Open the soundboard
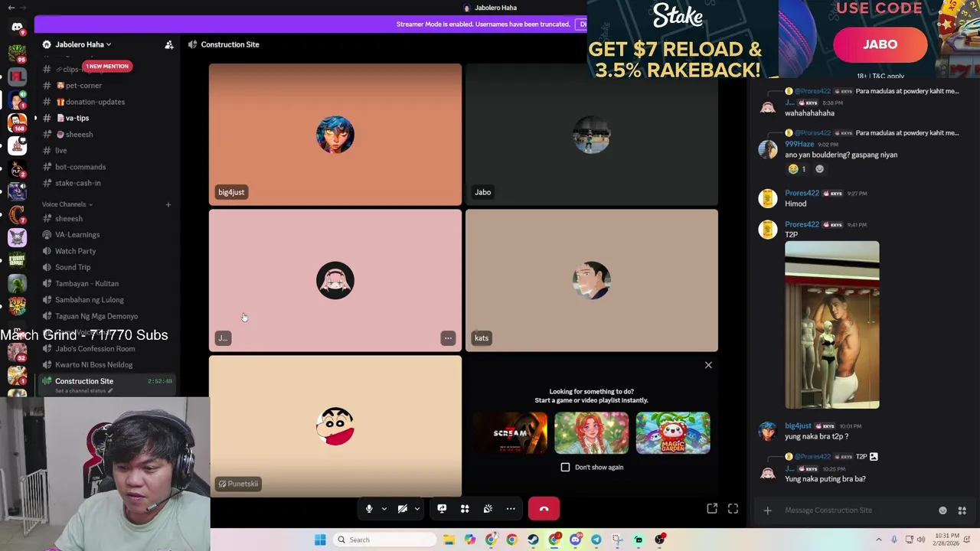This screenshot has width=980, height=551. pyautogui.click(x=488, y=509)
